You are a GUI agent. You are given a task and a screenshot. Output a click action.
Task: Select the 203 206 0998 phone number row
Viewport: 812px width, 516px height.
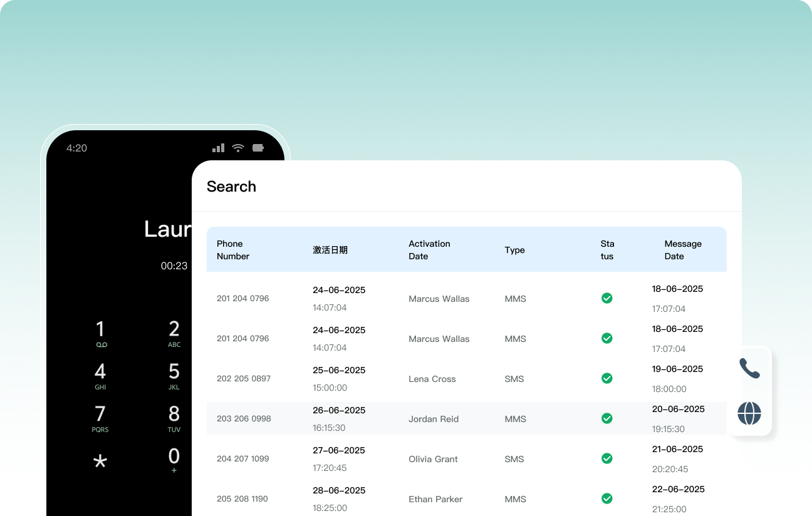pos(244,418)
